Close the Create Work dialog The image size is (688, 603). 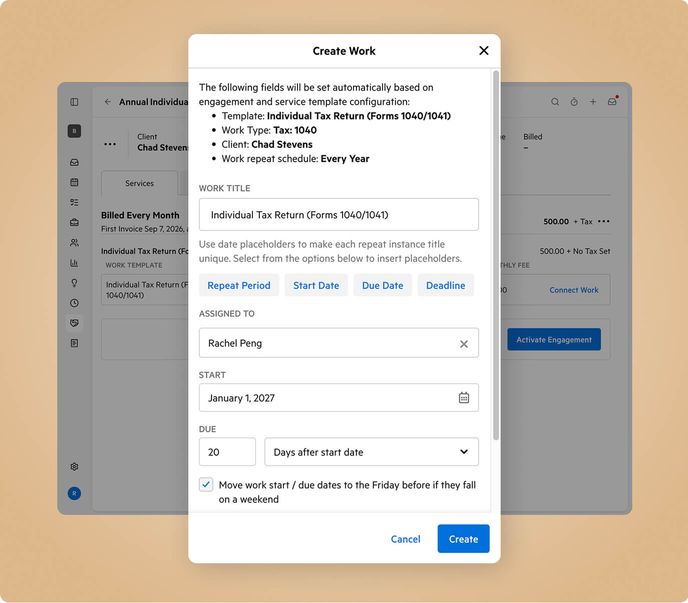pyautogui.click(x=484, y=51)
